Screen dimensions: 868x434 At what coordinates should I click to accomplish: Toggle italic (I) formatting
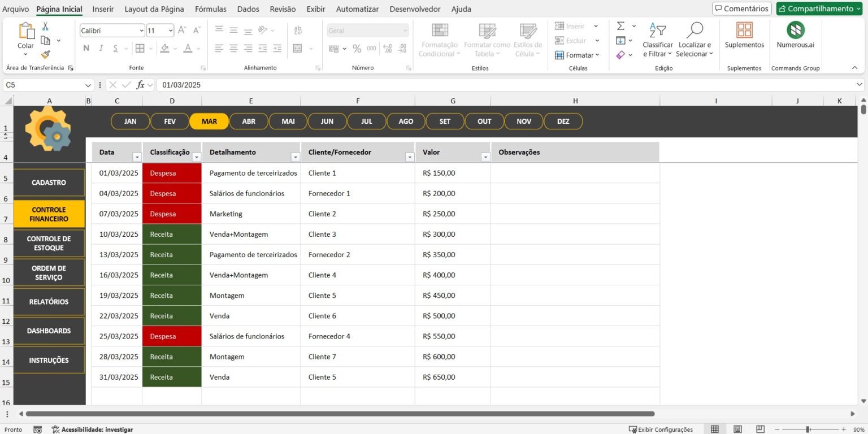[x=101, y=49]
